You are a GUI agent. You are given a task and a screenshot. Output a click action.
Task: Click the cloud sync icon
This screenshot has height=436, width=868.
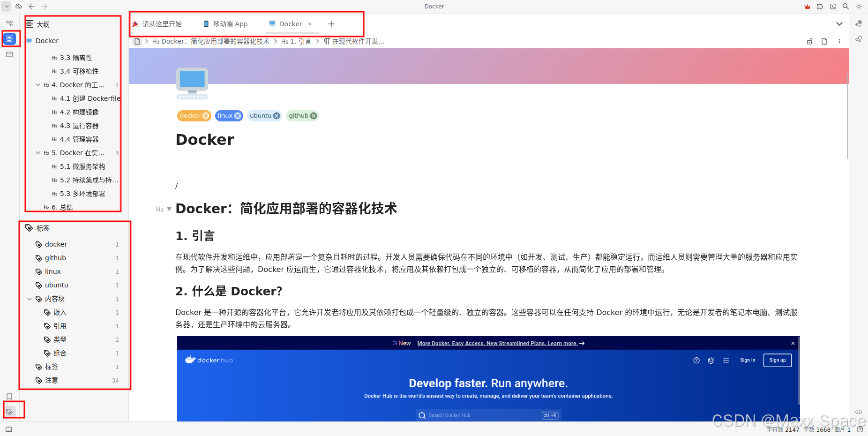click(x=19, y=7)
